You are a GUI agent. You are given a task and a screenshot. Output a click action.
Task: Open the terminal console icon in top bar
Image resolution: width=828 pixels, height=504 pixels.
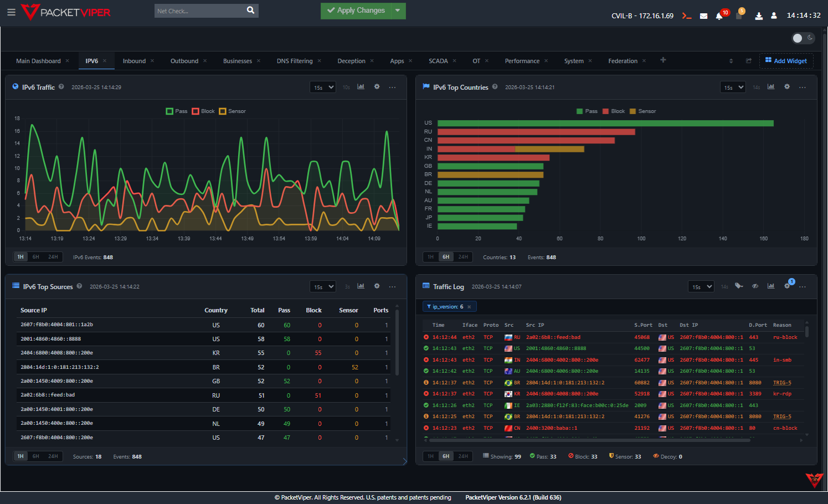pyautogui.click(x=687, y=16)
